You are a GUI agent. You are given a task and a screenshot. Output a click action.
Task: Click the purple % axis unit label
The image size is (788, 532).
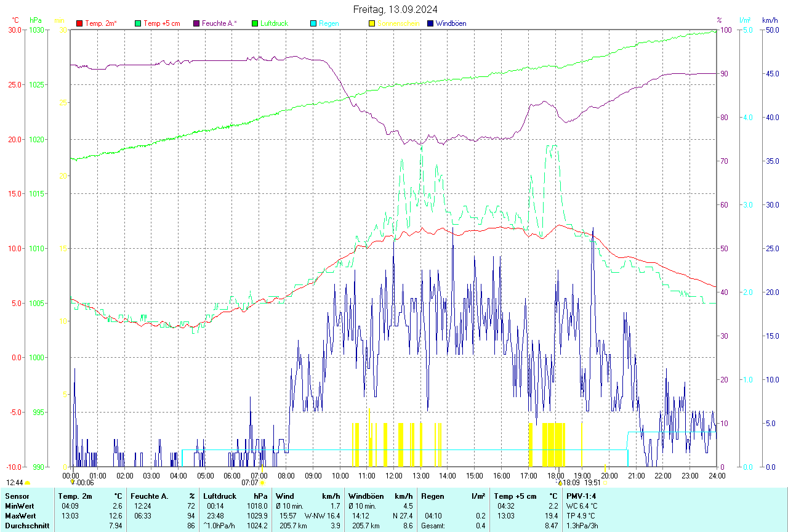(720, 20)
